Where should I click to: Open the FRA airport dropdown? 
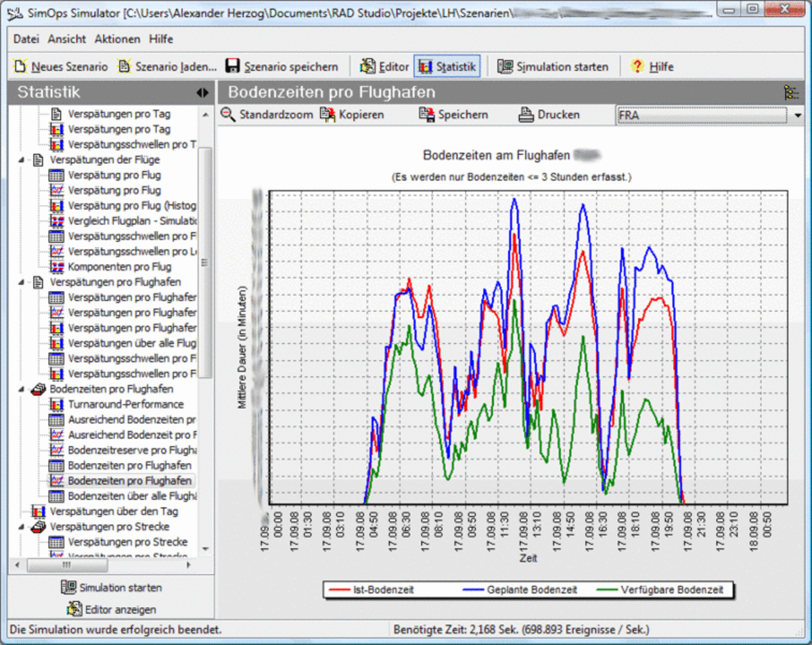pos(796,116)
